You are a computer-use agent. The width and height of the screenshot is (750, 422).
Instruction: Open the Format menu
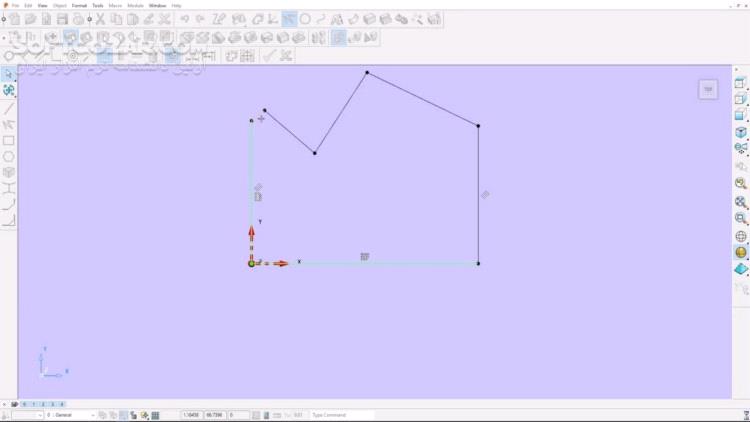79,6
